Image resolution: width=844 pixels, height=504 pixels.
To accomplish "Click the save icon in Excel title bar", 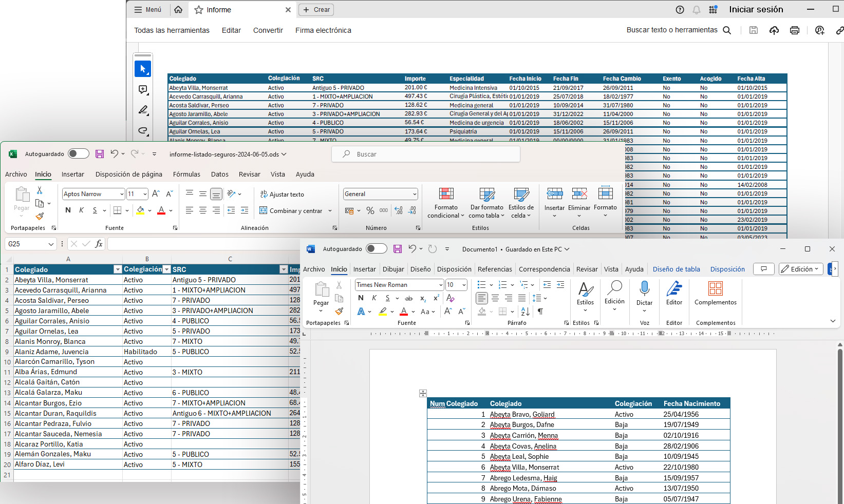I will [x=100, y=154].
